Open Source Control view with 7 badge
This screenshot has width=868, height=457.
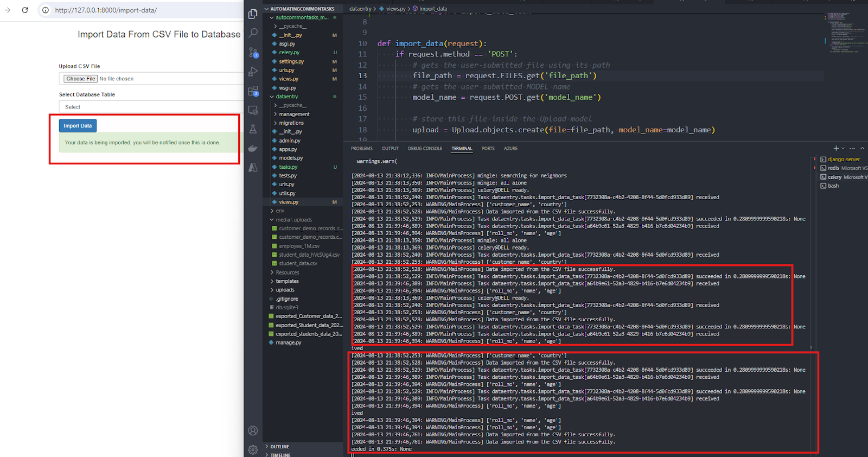(x=253, y=53)
